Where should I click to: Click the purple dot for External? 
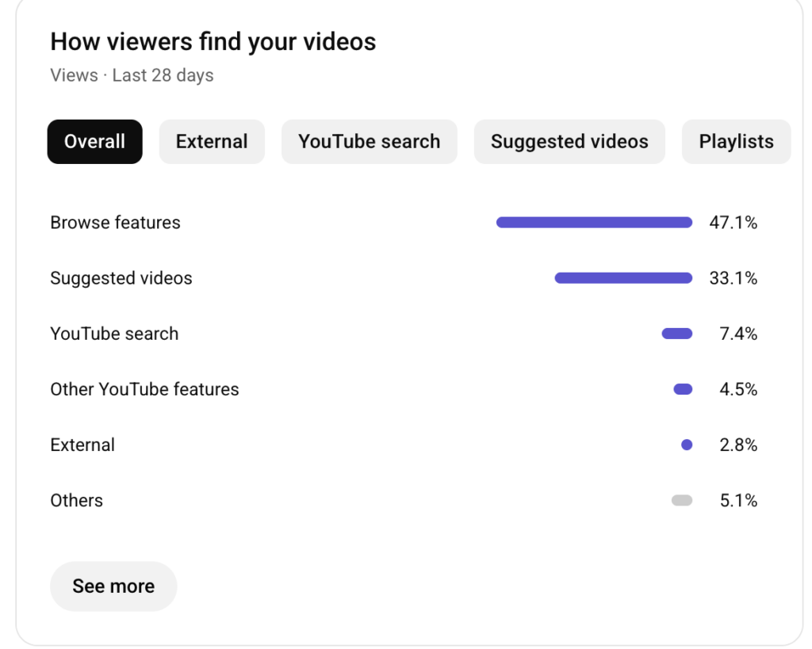tap(687, 445)
